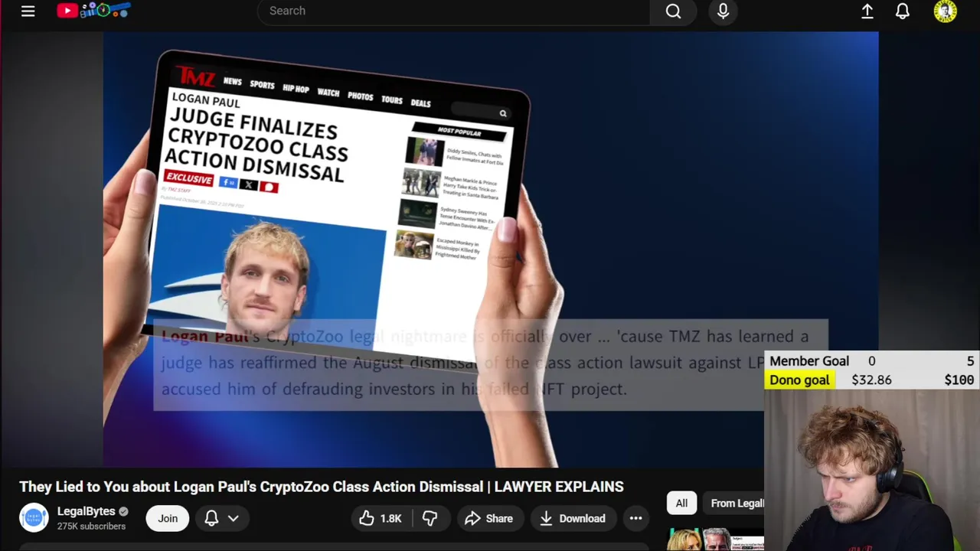This screenshot has width=980, height=551.
Task: Dislike the video with thumbs-down
Action: coord(430,518)
